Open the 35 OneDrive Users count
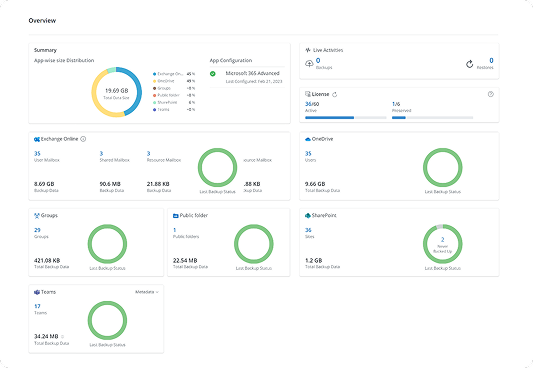This screenshot has width=533, height=368. tap(308, 154)
